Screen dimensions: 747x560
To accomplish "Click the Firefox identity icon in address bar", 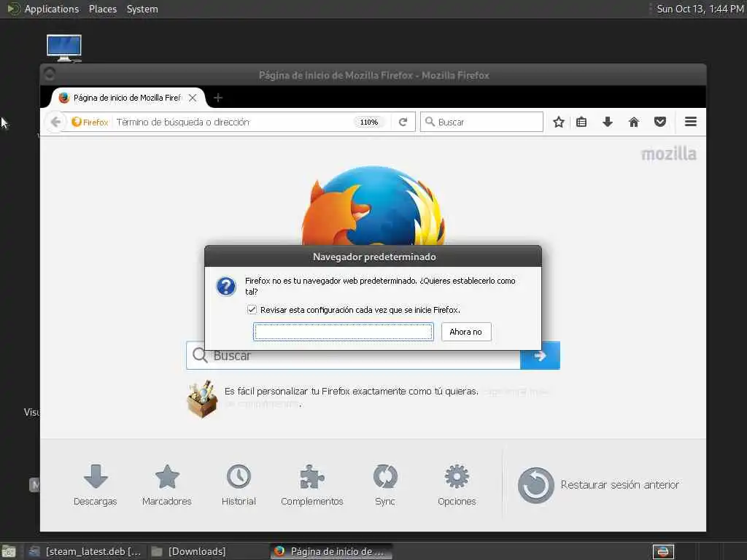I will 90,122.
